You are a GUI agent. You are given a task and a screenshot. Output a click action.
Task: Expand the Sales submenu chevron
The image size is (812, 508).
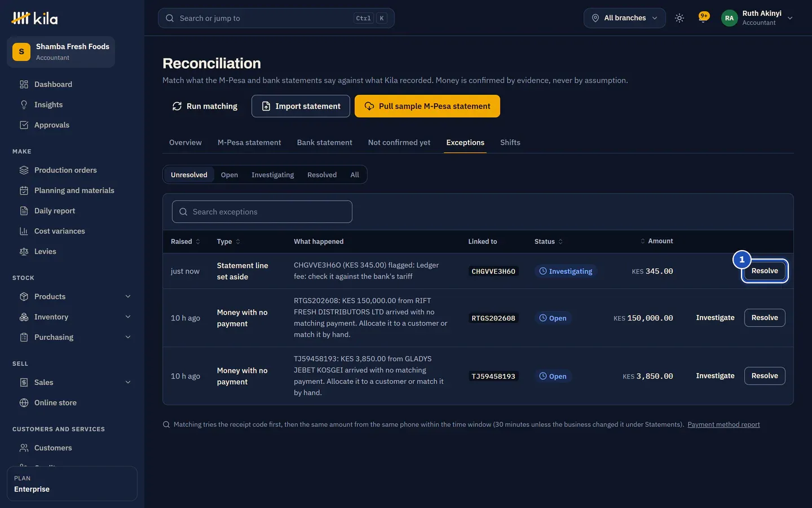click(128, 383)
